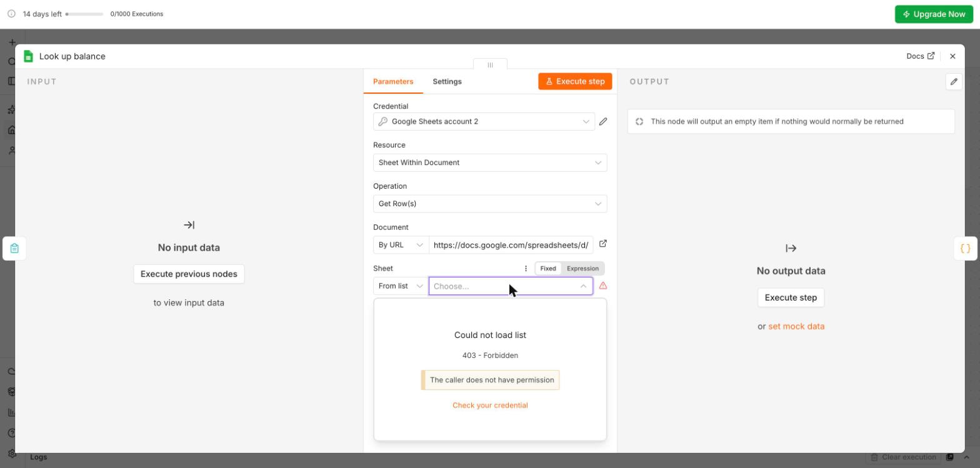Expand the Logs panel with the chevron

[x=966, y=457]
